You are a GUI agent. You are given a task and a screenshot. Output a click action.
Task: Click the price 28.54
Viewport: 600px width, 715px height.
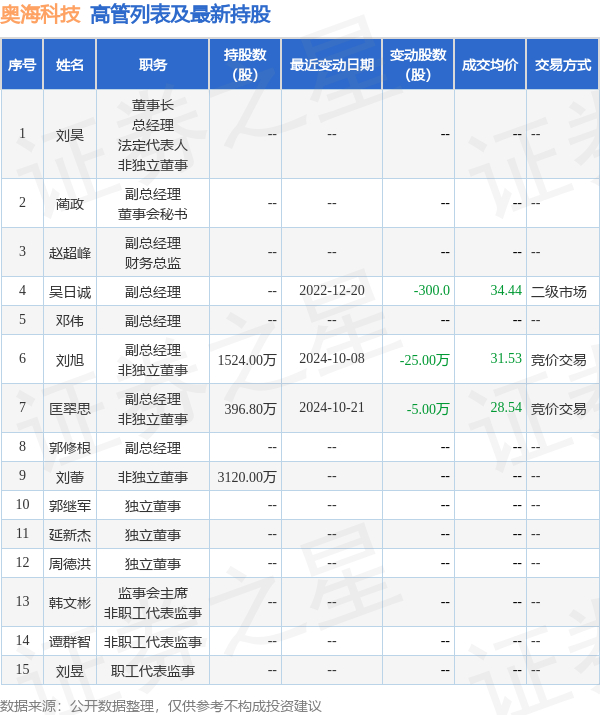tap(506, 407)
